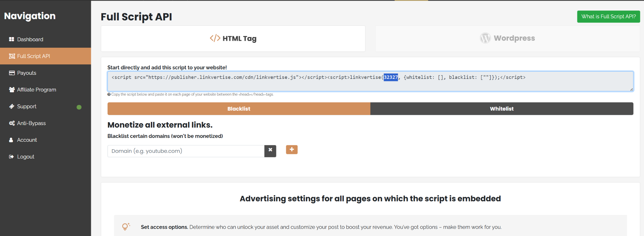The height and width of the screenshot is (236, 644).
Task: Click the lightbulb tip icon
Action: 126,227
